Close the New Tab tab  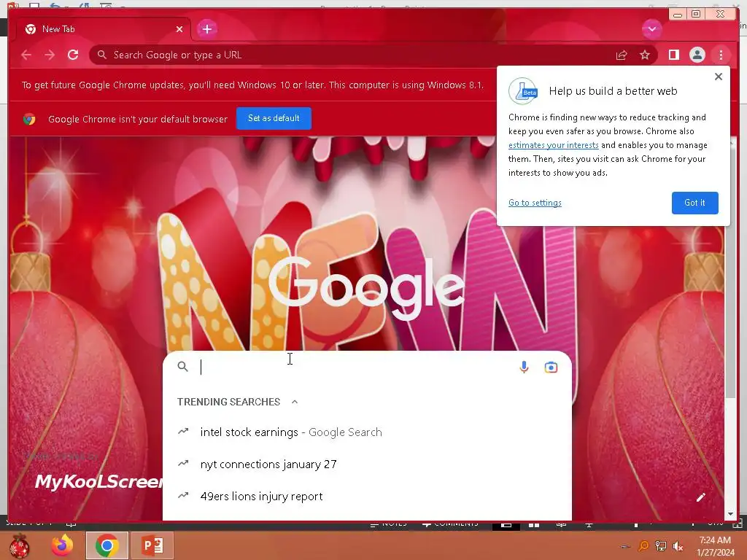pos(179,29)
